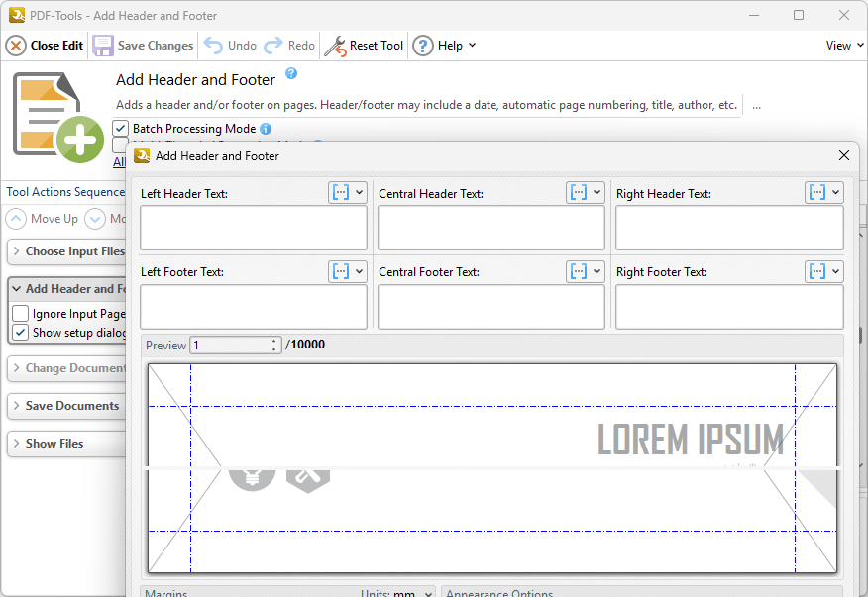This screenshot has height=597, width=868.
Task: Click the Close Edit icon
Action: tap(16, 46)
